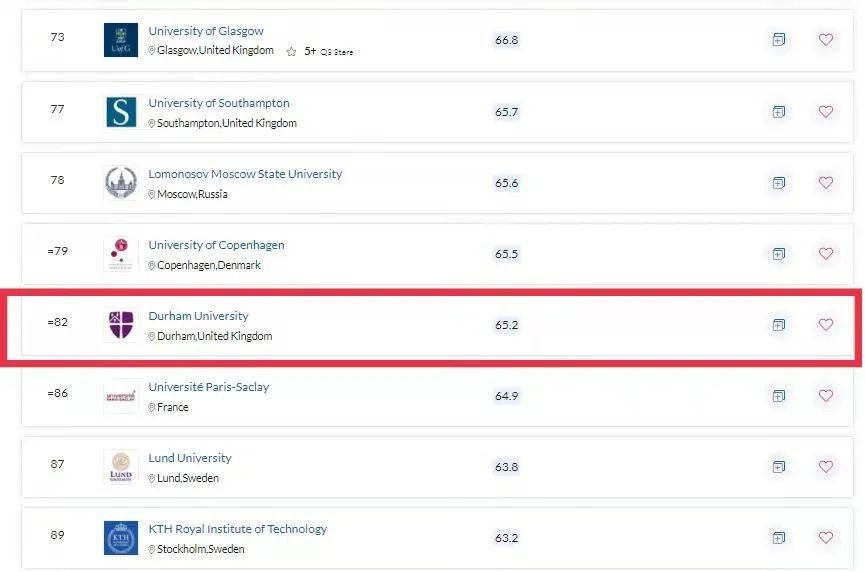Image resolution: width=865 pixels, height=572 pixels.
Task: Click the QS Stars rating for Glasgow
Action: coord(320,51)
